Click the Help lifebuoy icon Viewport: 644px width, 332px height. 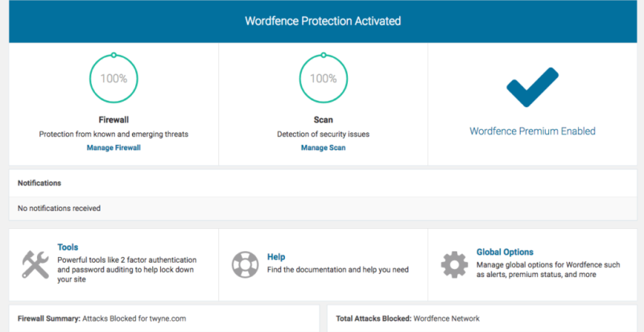pyautogui.click(x=246, y=265)
